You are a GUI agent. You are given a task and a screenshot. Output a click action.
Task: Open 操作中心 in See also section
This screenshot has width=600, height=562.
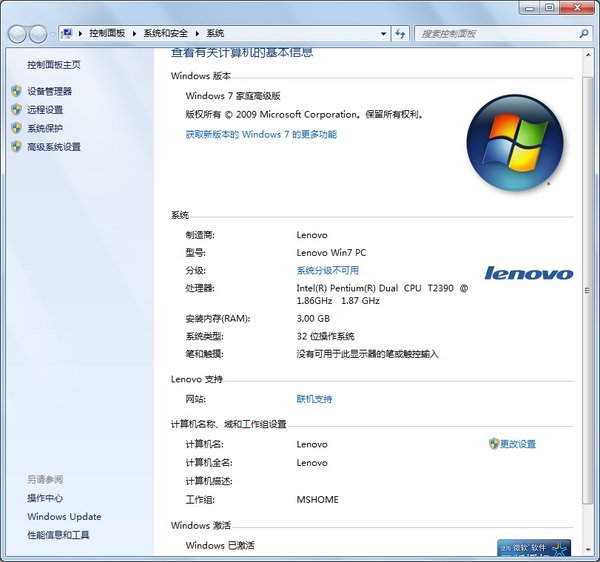tap(45, 498)
